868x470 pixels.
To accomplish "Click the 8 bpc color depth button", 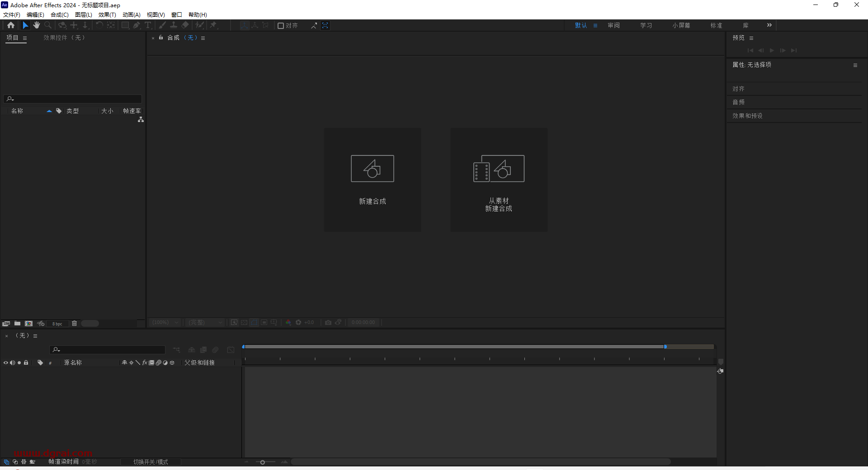I will [57, 324].
